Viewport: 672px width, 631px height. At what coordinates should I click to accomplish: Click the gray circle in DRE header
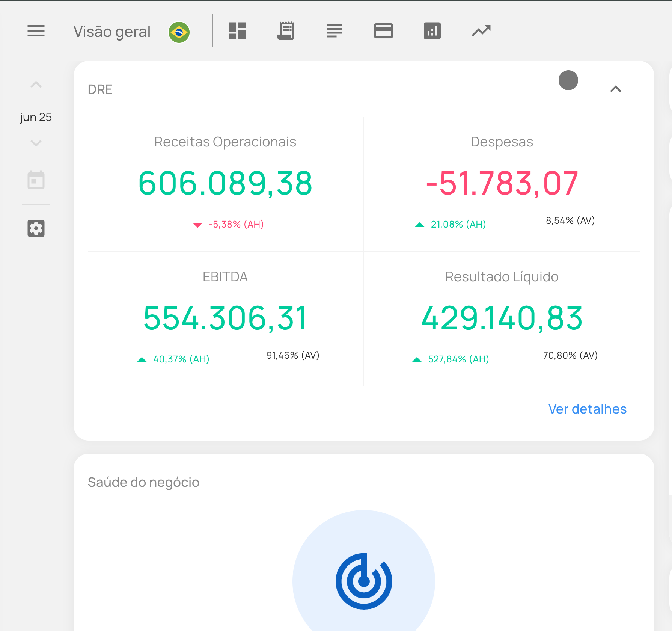568,80
